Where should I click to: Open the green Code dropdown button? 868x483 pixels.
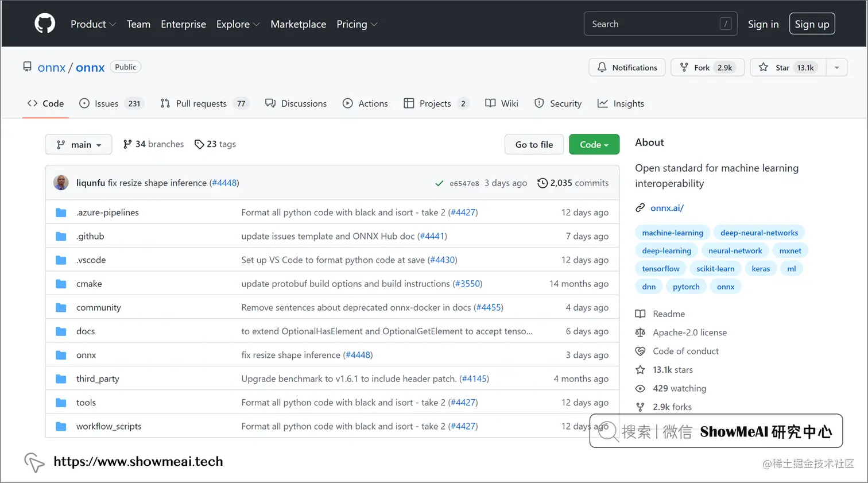(x=594, y=145)
